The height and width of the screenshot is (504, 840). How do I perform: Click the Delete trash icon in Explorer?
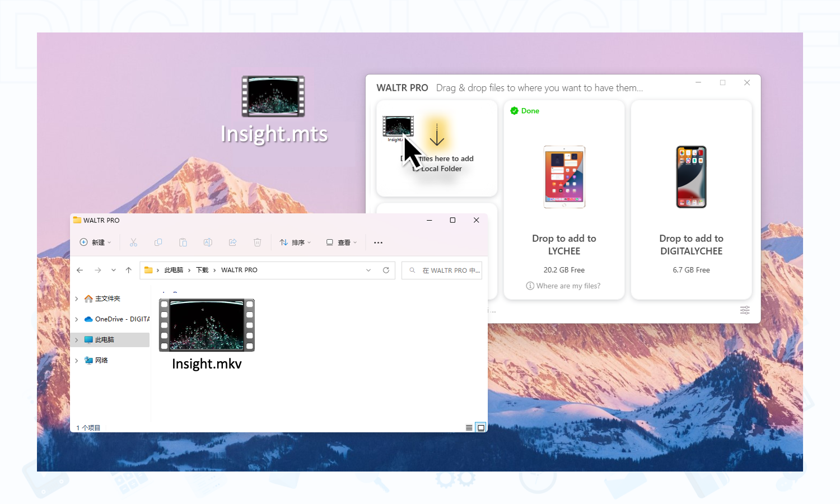click(x=257, y=242)
